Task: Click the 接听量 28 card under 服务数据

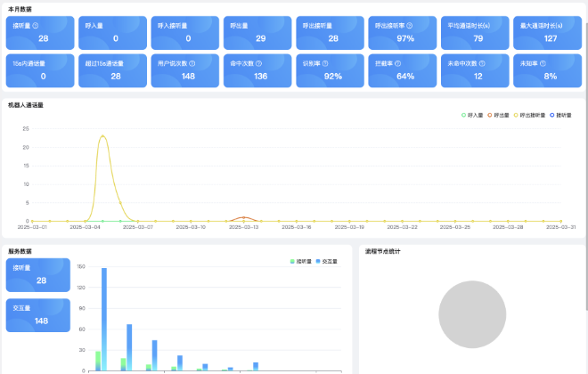Action: [x=38, y=275]
